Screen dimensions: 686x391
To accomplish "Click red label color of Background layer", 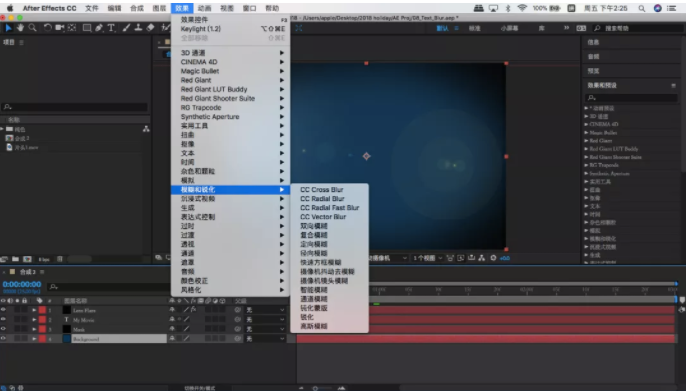I will click(x=42, y=339).
